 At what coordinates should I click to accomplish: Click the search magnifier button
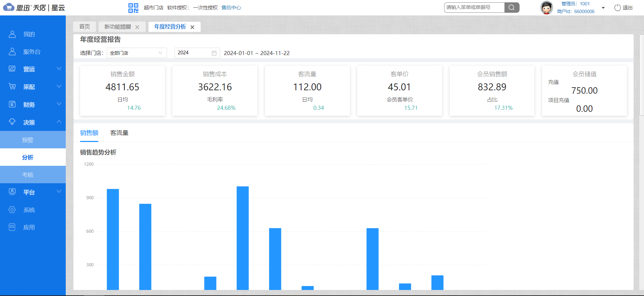pyautogui.click(x=512, y=7)
